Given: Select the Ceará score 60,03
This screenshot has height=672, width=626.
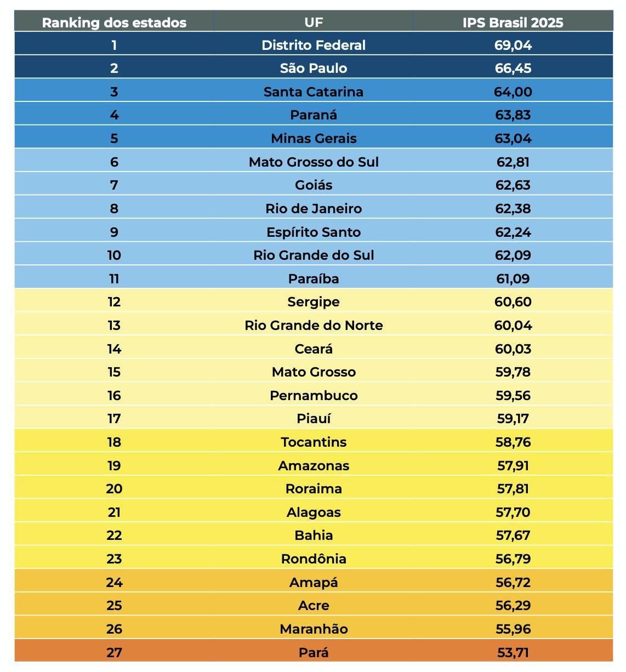Looking at the screenshot, I should [513, 349].
